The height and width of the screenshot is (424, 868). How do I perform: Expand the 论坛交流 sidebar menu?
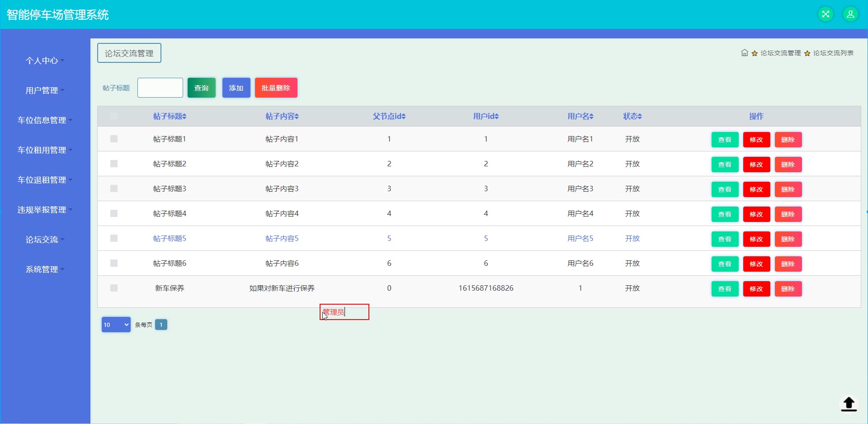coord(45,240)
